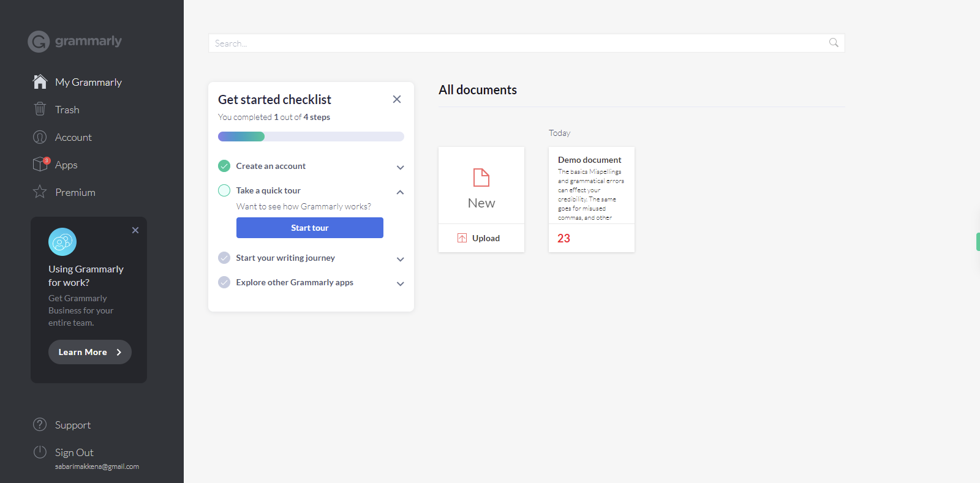
Task: Check the Start your writing journey circle
Action: [x=224, y=258]
